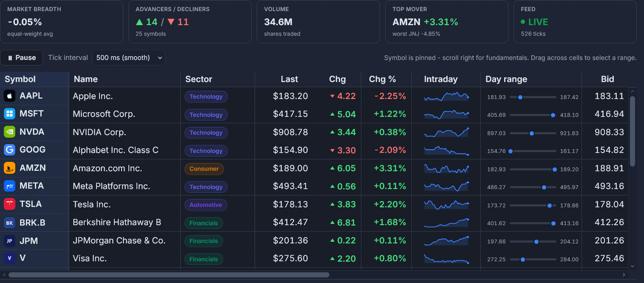This screenshot has width=644, height=283.
Task: Click the vertical scrollbar thumb of table
Action: point(632,131)
